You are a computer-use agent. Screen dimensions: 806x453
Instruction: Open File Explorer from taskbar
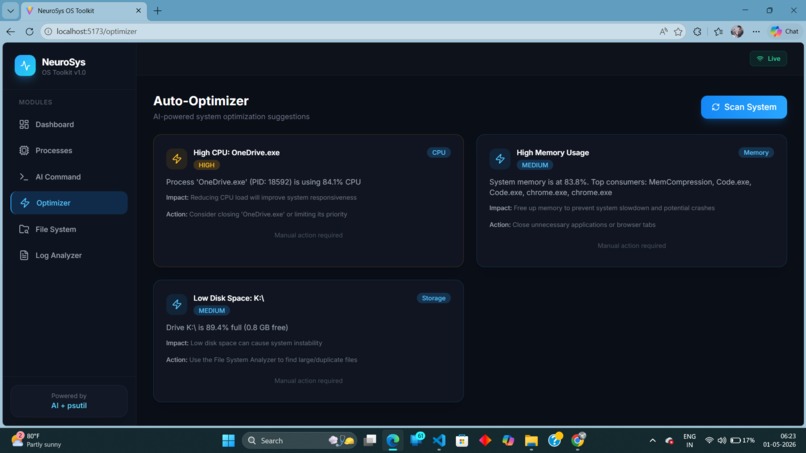pyautogui.click(x=531, y=441)
